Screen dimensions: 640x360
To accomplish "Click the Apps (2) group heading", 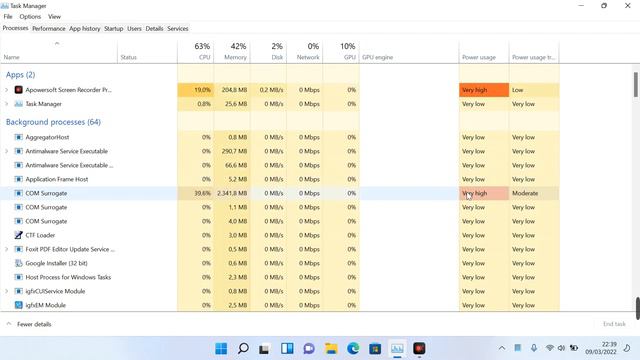I will (x=20, y=75).
